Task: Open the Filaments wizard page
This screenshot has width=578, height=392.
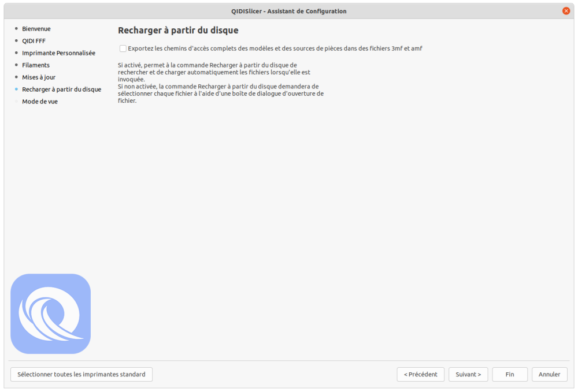Action: click(36, 65)
